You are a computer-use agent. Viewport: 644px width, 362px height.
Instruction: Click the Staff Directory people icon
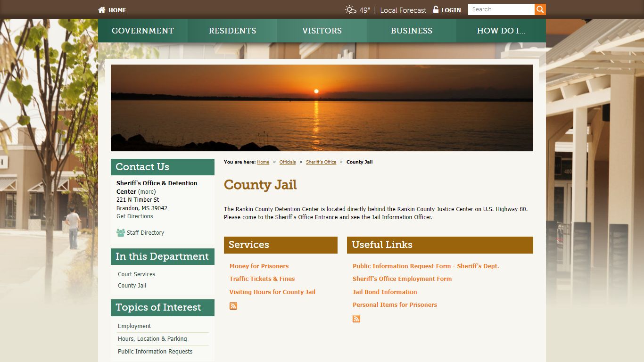[x=121, y=233]
